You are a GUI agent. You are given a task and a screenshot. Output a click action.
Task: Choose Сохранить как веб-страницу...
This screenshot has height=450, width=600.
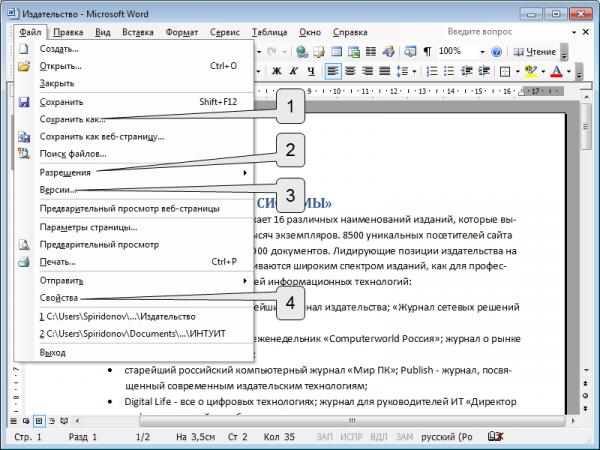pos(134,137)
